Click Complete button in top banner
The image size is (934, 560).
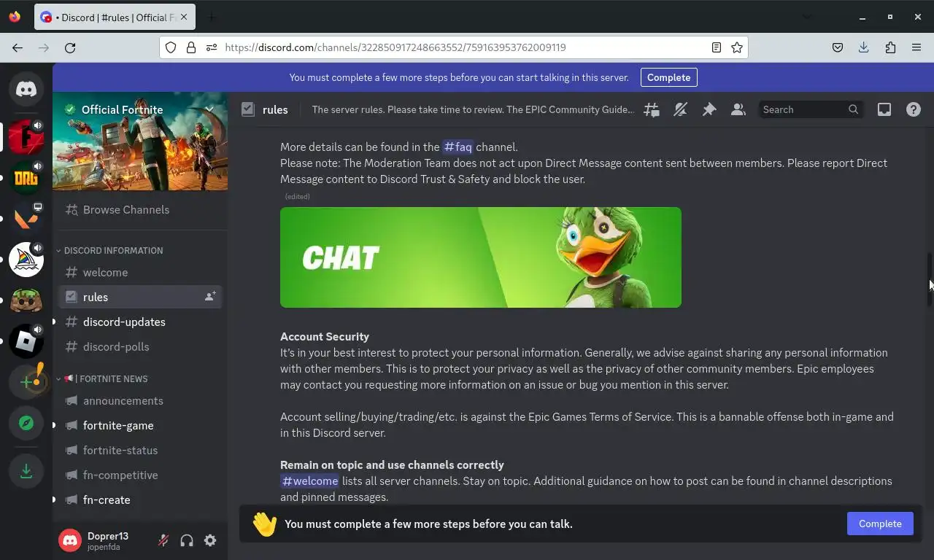click(x=668, y=77)
